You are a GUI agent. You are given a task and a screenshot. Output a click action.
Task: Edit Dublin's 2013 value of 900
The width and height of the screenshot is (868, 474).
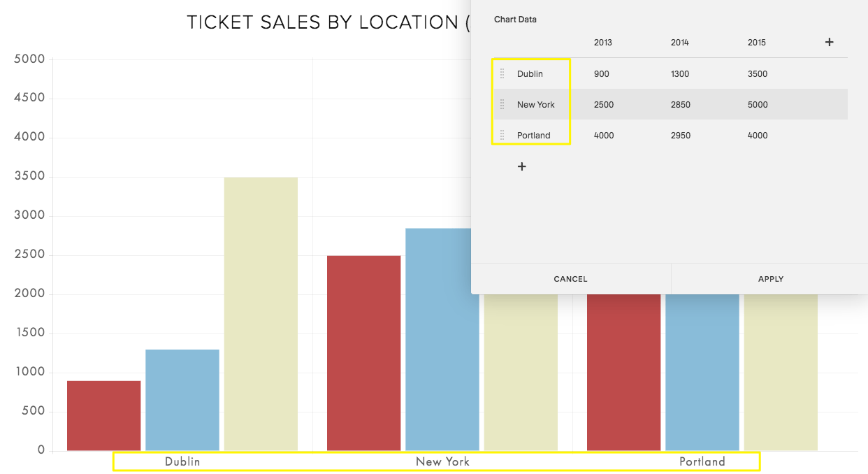602,73
